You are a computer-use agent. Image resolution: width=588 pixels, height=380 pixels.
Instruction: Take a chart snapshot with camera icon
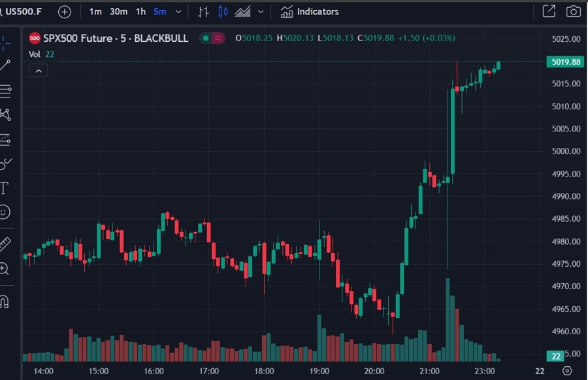574,11
